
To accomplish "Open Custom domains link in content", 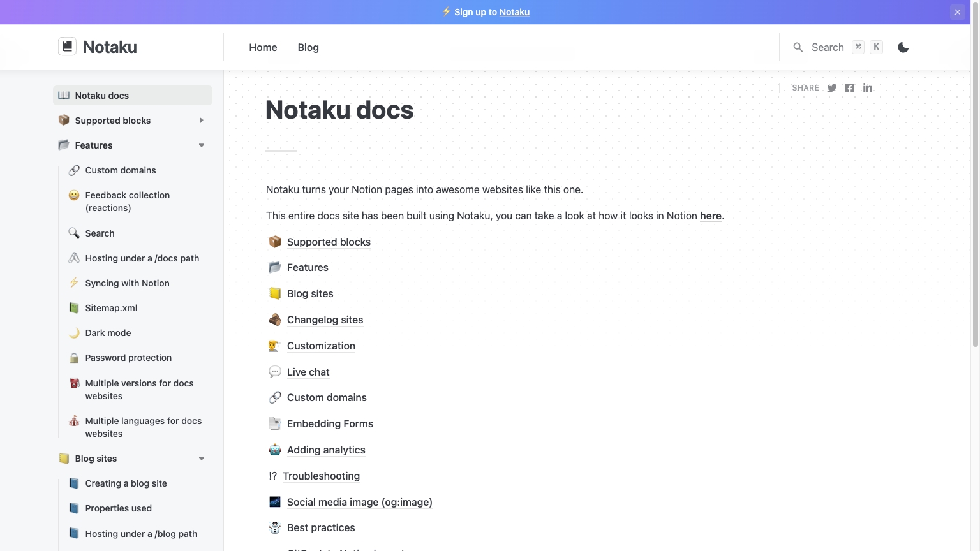I will (327, 397).
